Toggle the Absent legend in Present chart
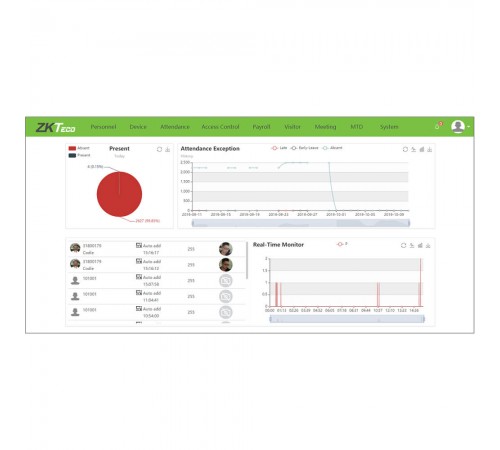Viewport: 500px width, 450px height. tap(79, 148)
